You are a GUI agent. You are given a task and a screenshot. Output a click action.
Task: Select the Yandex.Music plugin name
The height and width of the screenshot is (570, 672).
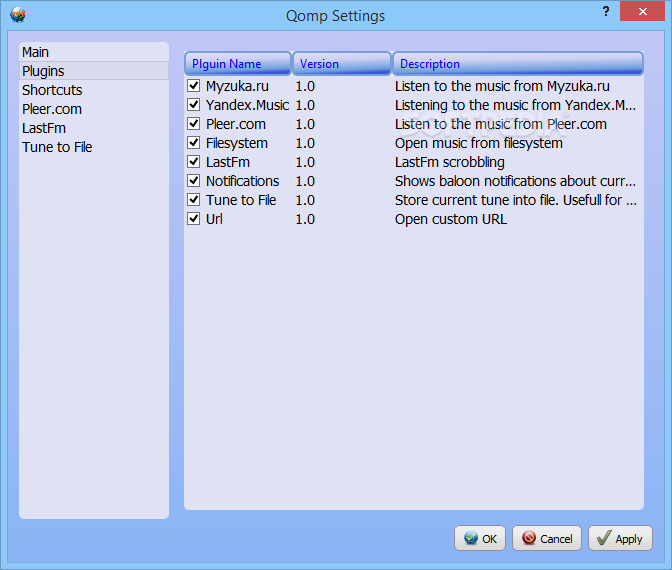pos(247,105)
